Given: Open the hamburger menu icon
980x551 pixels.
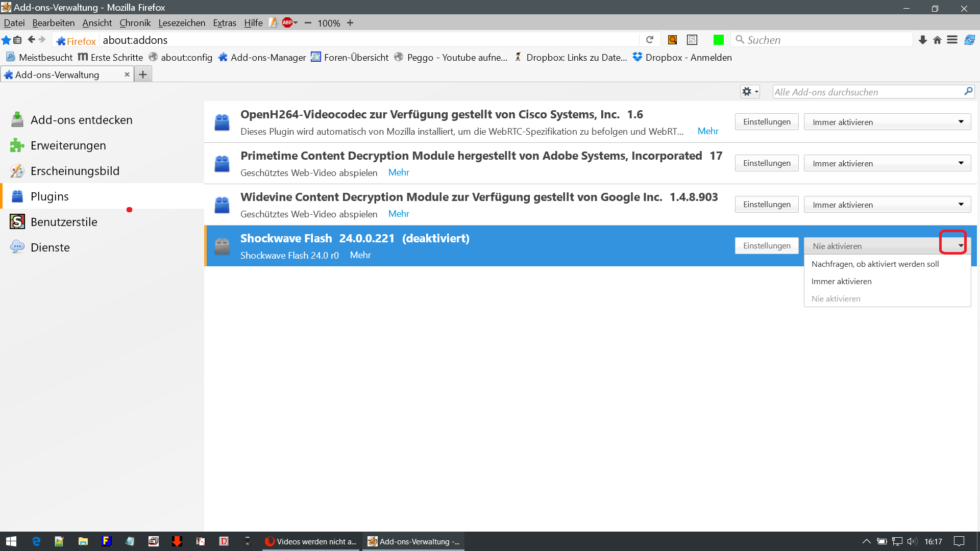Looking at the screenshot, I should 952,40.
